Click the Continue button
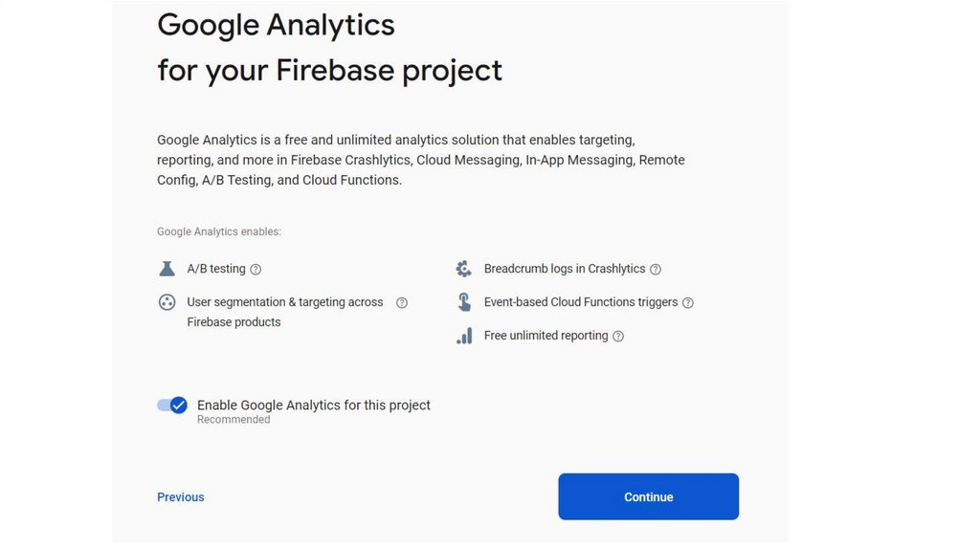Viewport: 980px width, 549px height. (648, 496)
